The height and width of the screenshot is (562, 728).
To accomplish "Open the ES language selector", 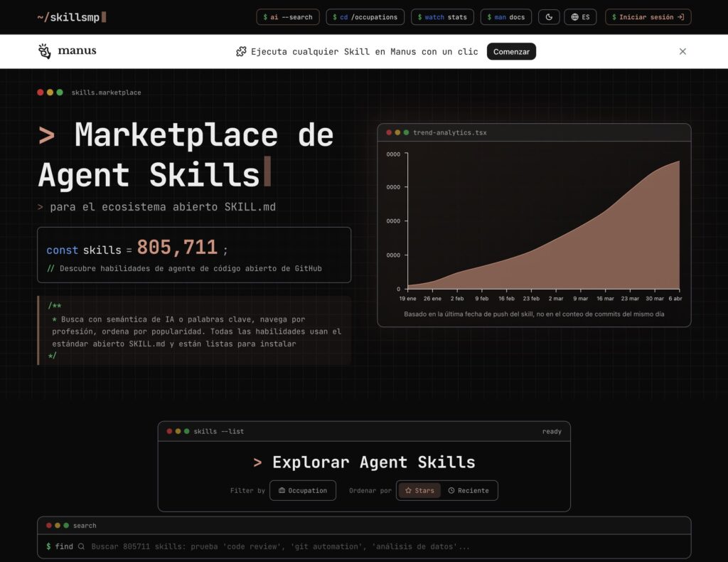I will click(x=580, y=17).
